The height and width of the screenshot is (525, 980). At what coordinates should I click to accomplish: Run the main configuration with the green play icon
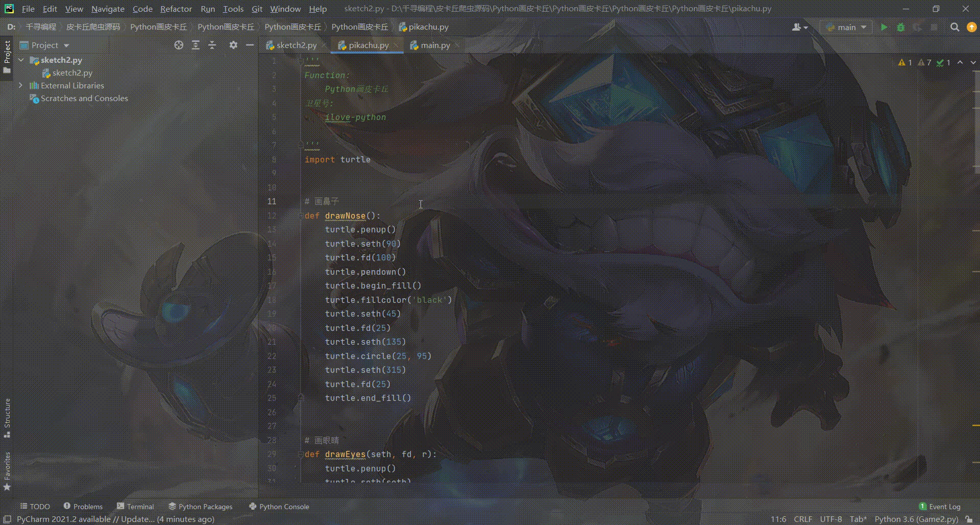coord(884,27)
